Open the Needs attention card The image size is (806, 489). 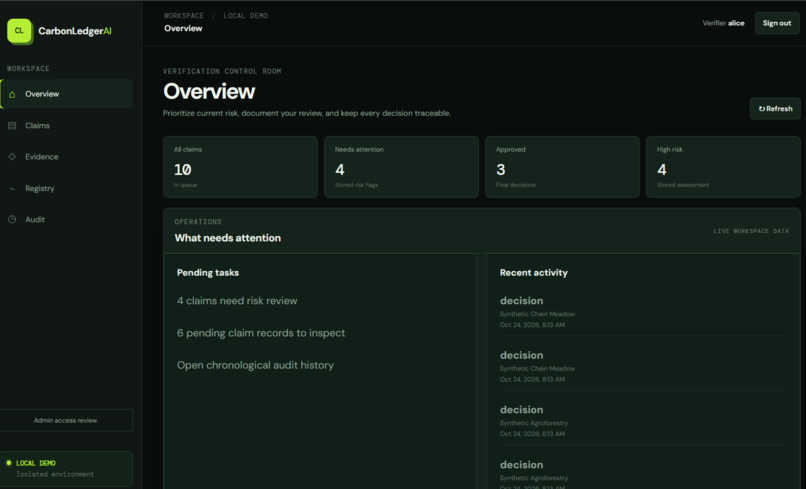pyautogui.click(x=401, y=167)
